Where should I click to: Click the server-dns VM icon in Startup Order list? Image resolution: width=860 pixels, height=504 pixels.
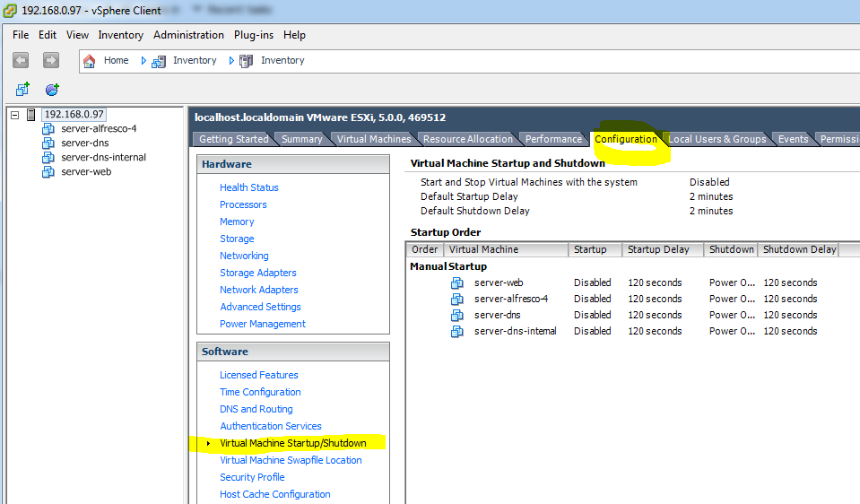click(x=456, y=316)
